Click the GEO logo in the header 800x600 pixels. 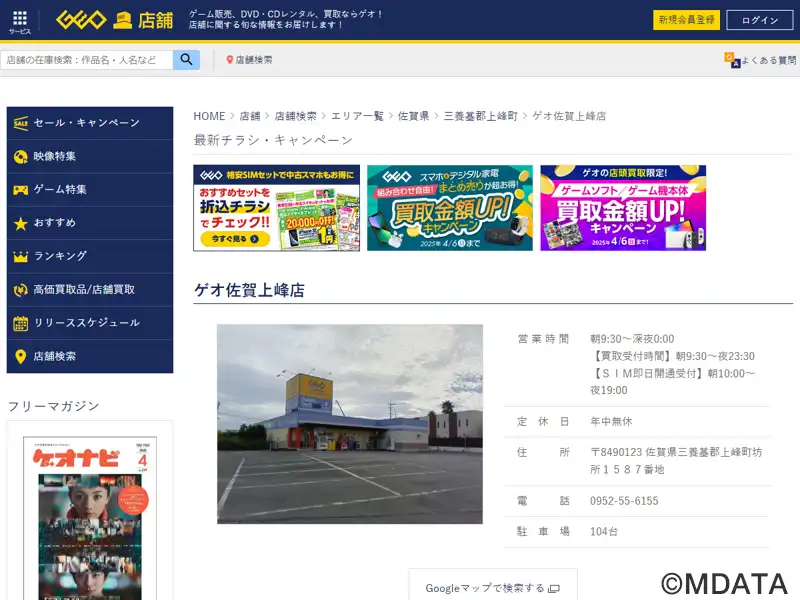tap(81, 20)
